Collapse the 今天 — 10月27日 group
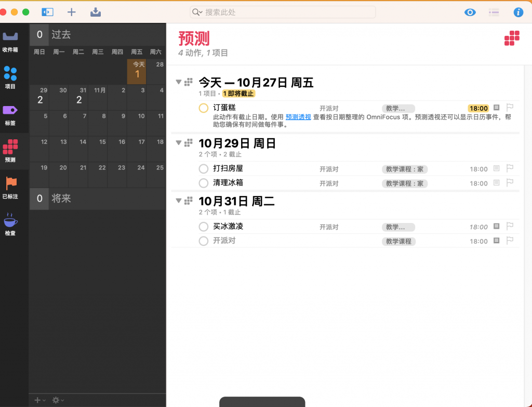The image size is (532, 407). coord(179,82)
